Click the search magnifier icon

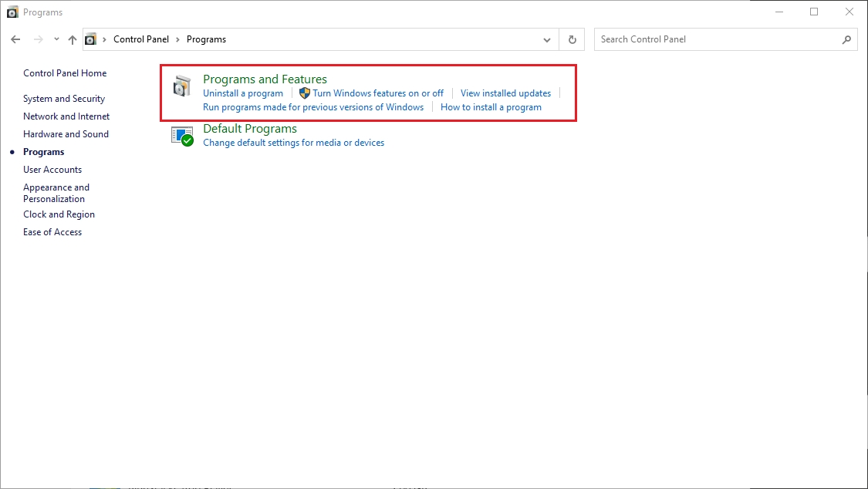(x=846, y=39)
